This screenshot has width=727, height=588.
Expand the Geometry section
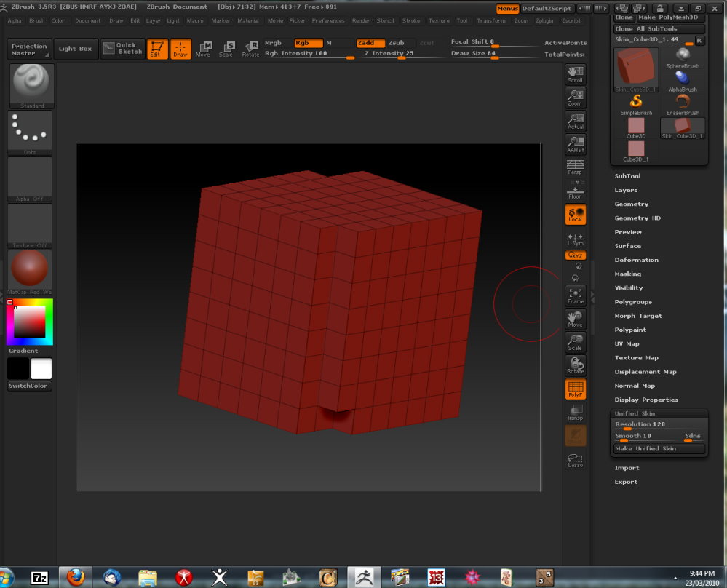tap(630, 204)
